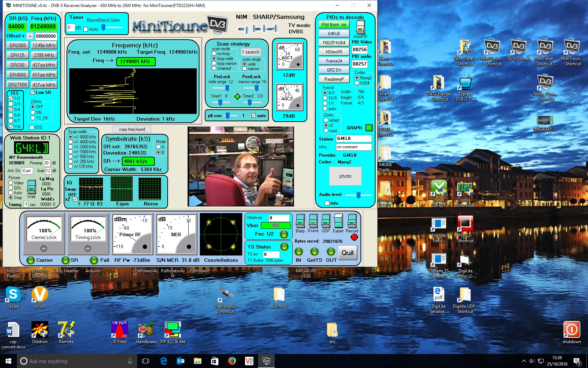Image resolution: width=588 pixels, height=368 pixels.
Task: Adjust the Audio level slider
Action: click(x=358, y=195)
